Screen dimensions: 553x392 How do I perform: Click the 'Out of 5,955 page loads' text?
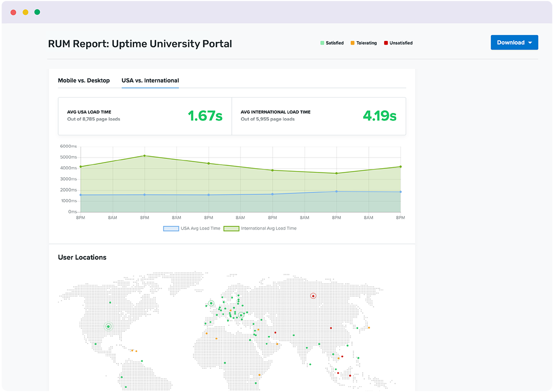pyautogui.click(x=268, y=119)
